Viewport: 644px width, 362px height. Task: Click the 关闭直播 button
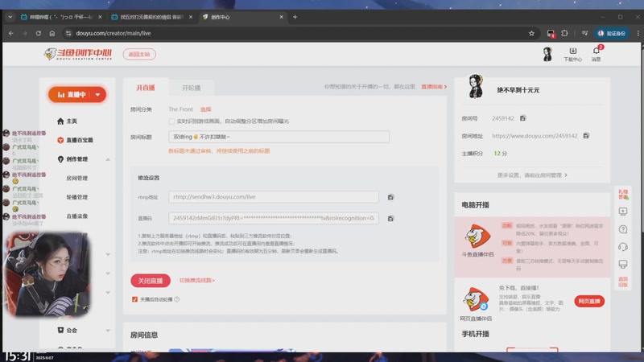(151, 281)
